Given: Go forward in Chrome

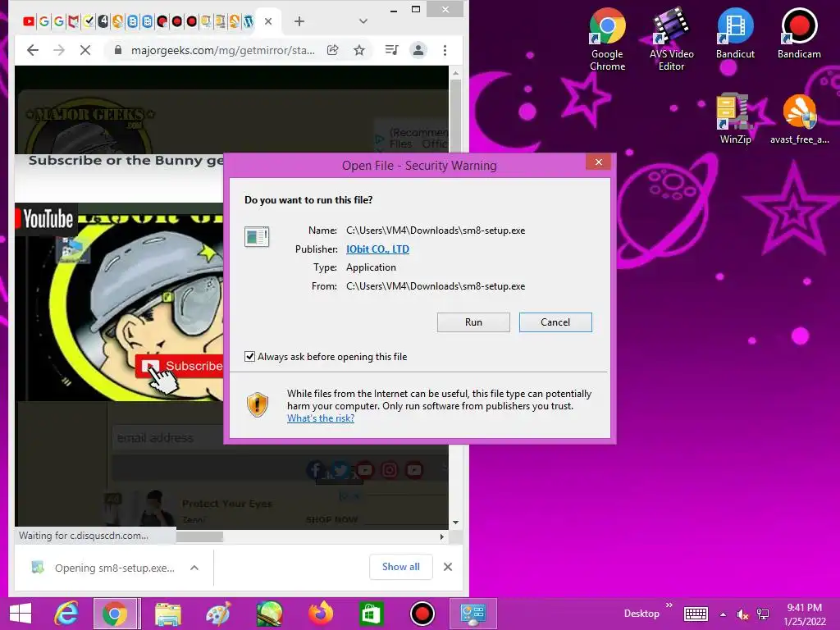Looking at the screenshot, I should pyautogui.click(x=59, y=50).
